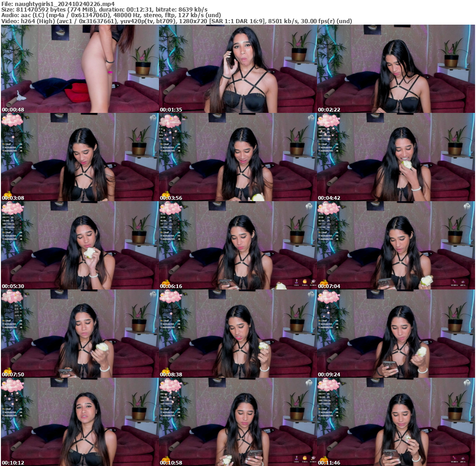Click the pumpkin icon in the 00:03:56 frame

pos(165,193)
